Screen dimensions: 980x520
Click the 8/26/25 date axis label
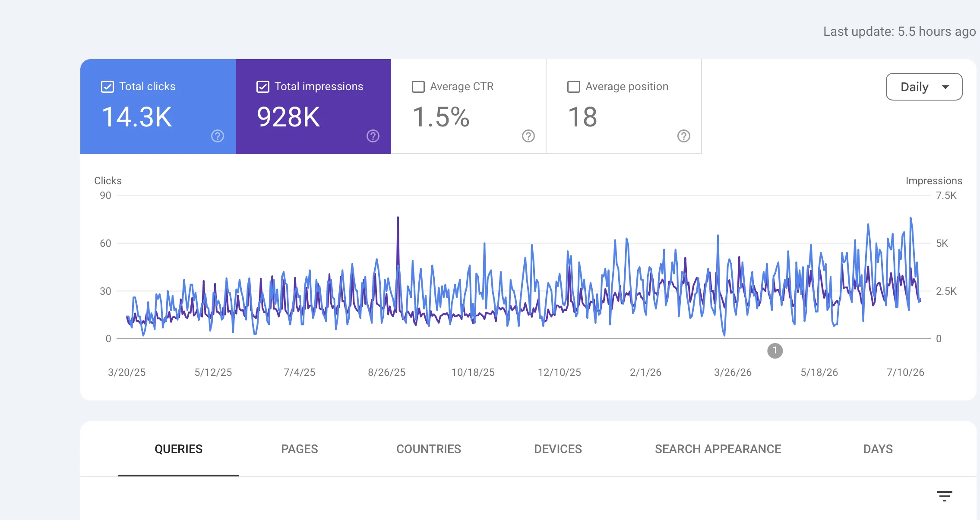coord(386,372)
